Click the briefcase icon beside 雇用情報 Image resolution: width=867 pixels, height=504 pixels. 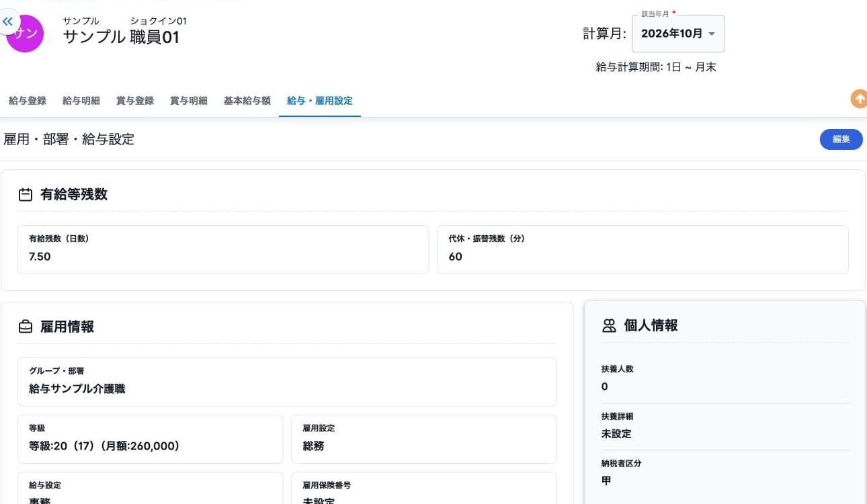(x=26, y=327)
